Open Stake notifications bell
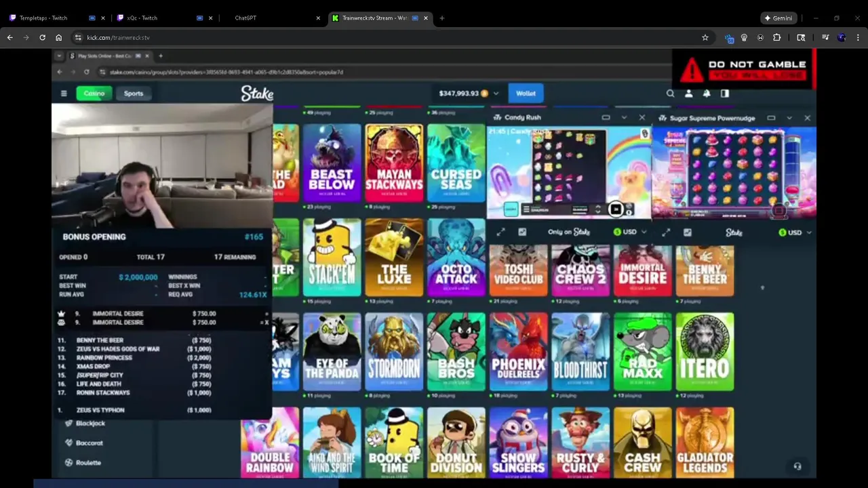Image resolution: width=868 pixels, height=488 pixels. click(707, 94)
